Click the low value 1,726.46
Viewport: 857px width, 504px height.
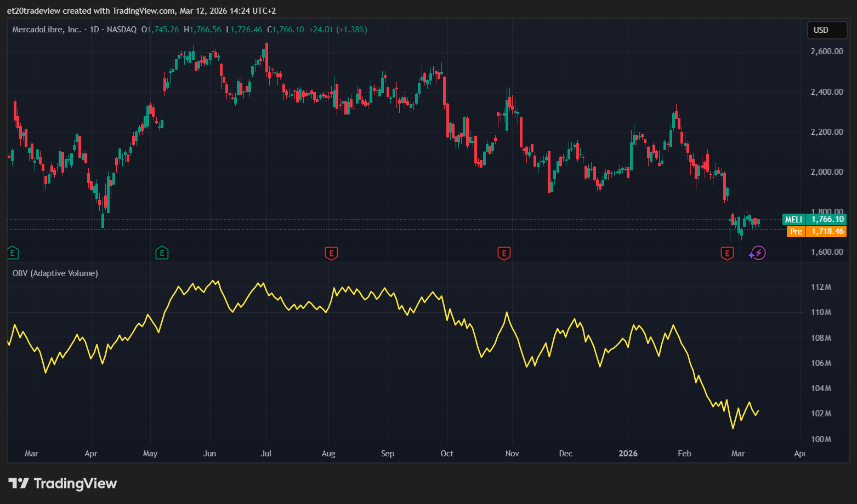[x=246, y=30]
